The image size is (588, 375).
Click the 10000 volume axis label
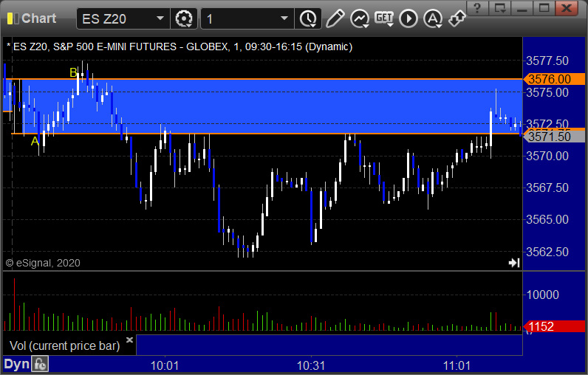(x=543, y=295)
